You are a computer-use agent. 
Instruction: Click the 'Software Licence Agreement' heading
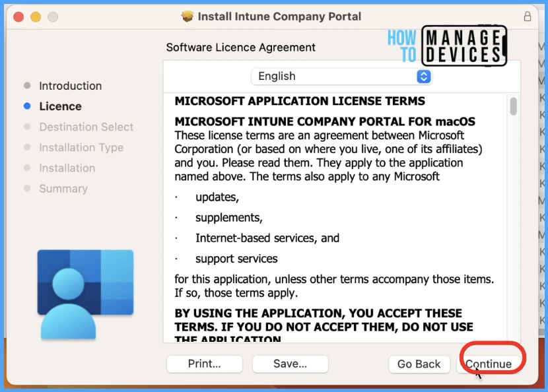(x=241, y=47)
